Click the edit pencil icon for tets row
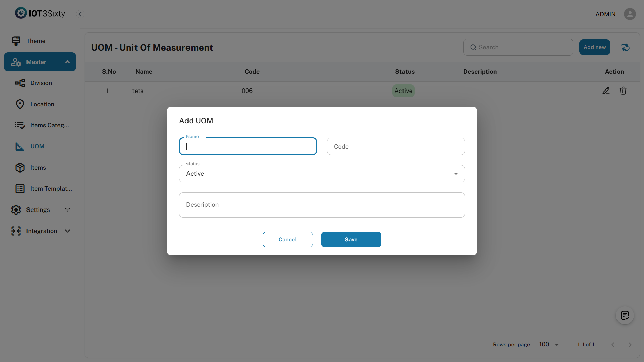Screen dimensions: 644x362 [x=606, y=91]
